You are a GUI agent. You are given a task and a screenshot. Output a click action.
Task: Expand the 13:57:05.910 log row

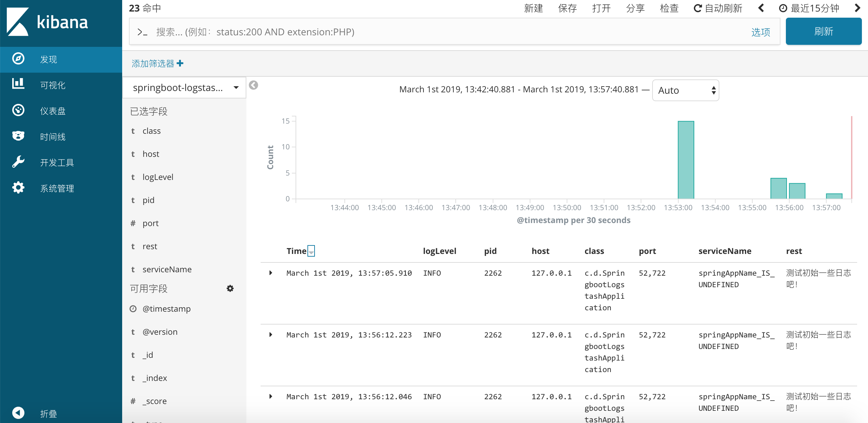[x=271, y=273]
